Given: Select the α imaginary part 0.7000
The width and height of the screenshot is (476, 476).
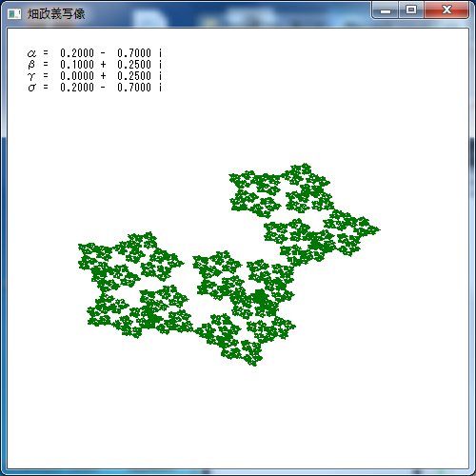Looking at the screenshot, I should 134,53.
